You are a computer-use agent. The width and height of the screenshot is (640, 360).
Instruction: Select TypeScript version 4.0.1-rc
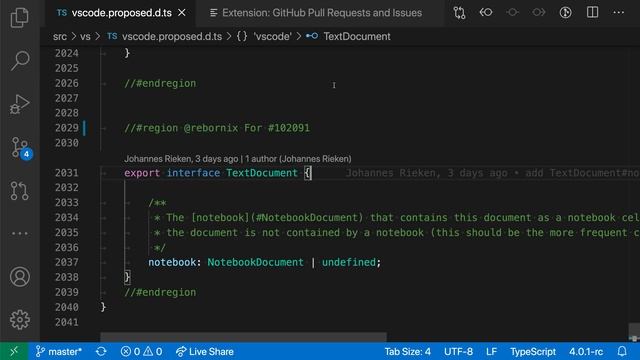point(586,351)
